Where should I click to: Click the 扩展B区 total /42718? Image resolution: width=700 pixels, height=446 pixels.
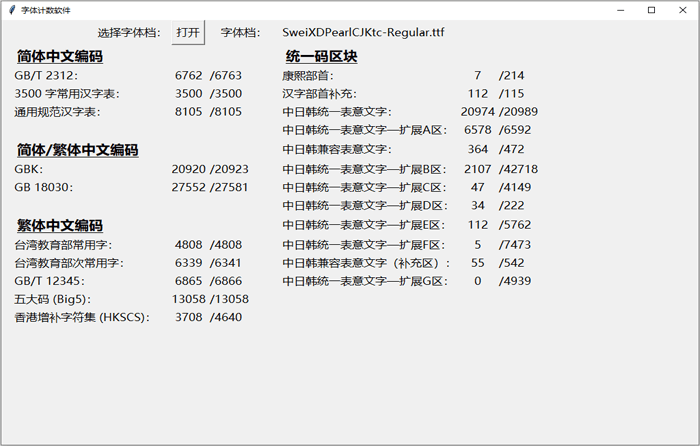(x=518, y=169)
